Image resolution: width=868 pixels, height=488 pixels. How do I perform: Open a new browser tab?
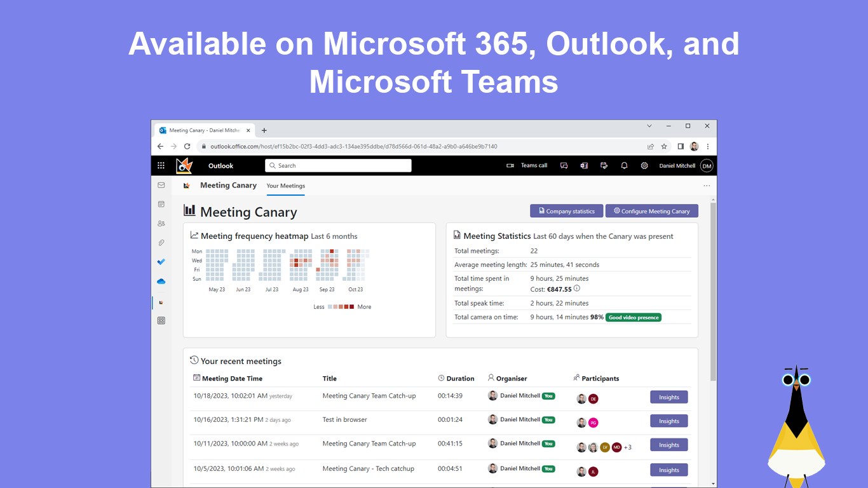pyautogui.click(x=264, y=130)
